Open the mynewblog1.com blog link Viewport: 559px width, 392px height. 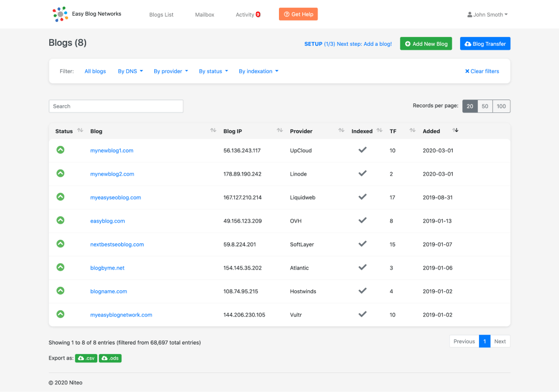coord(112,150)
